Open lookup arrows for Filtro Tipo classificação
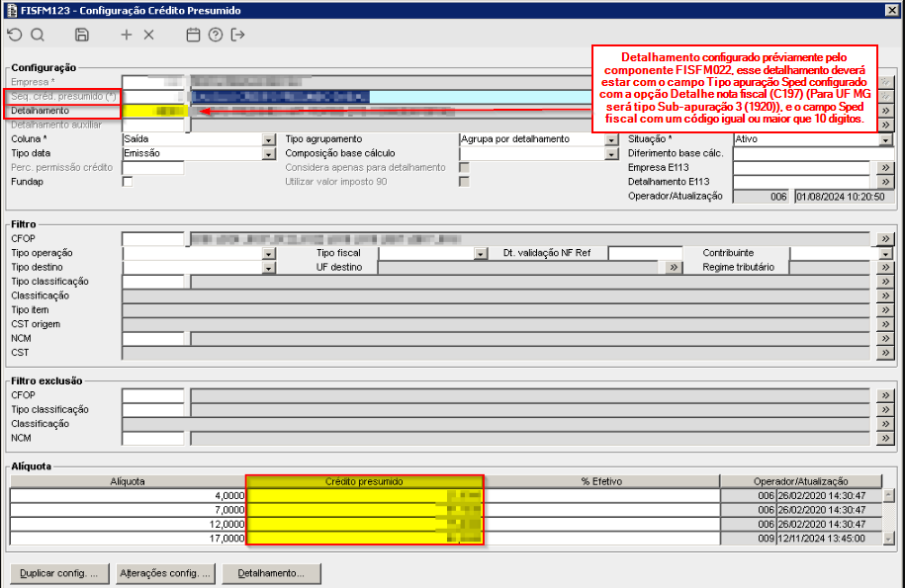 885,282
